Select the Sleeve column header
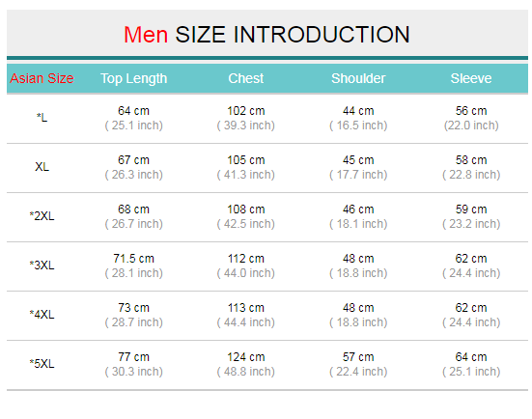 (471, 78)
